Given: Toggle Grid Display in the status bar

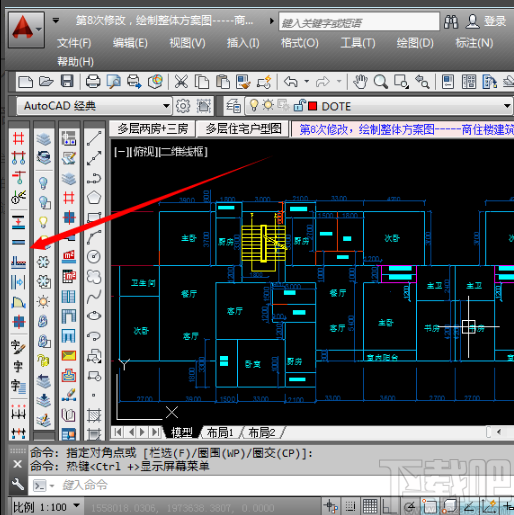Looking at the screenshot, I should [370, 506].
